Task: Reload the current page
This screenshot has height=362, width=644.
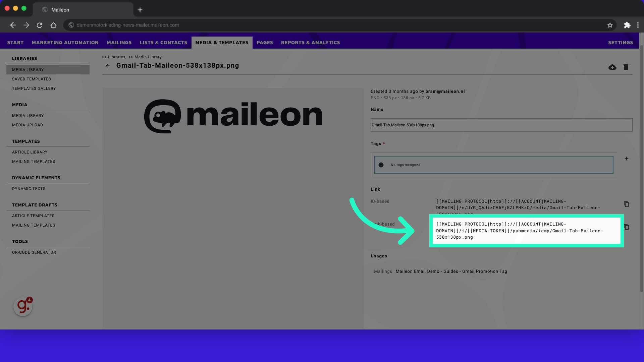Action: 40,25
